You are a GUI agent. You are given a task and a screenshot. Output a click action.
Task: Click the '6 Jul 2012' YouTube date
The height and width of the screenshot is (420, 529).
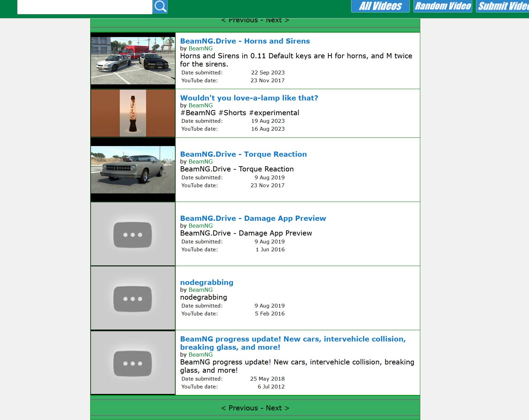coord(271,387)
